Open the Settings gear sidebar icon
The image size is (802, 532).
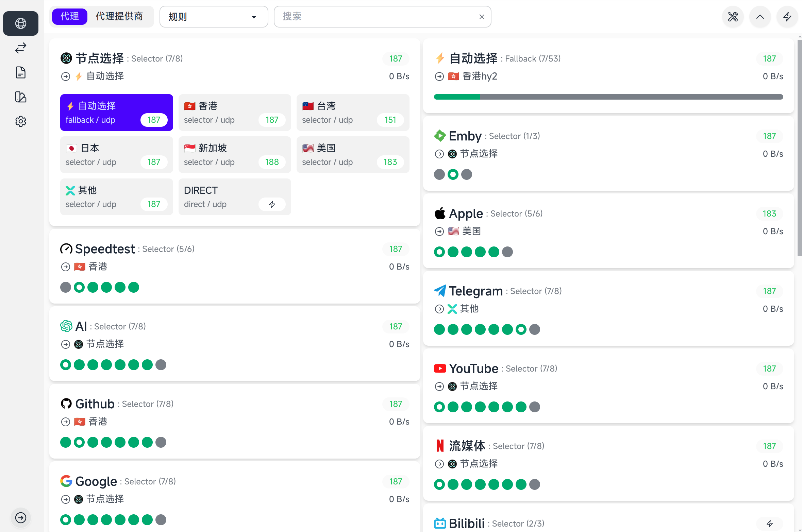[x=21, y=121]
